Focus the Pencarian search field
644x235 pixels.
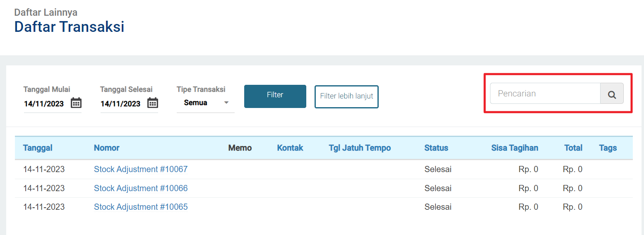(x=545, y=94)
